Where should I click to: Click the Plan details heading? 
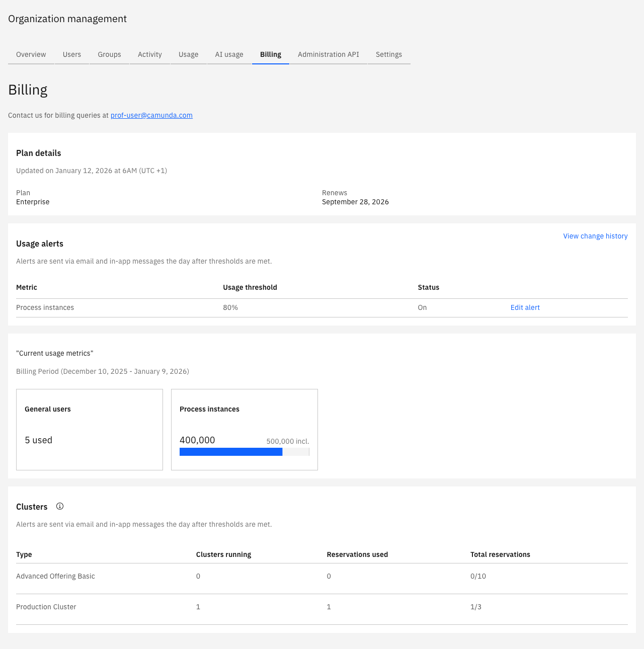[39, 153]
